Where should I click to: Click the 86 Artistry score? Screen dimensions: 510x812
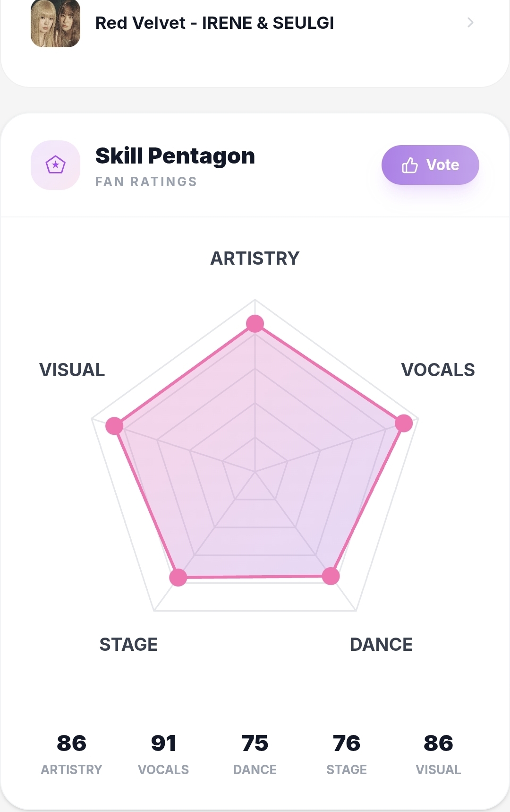pyautogui.click(x=71, y=743)
